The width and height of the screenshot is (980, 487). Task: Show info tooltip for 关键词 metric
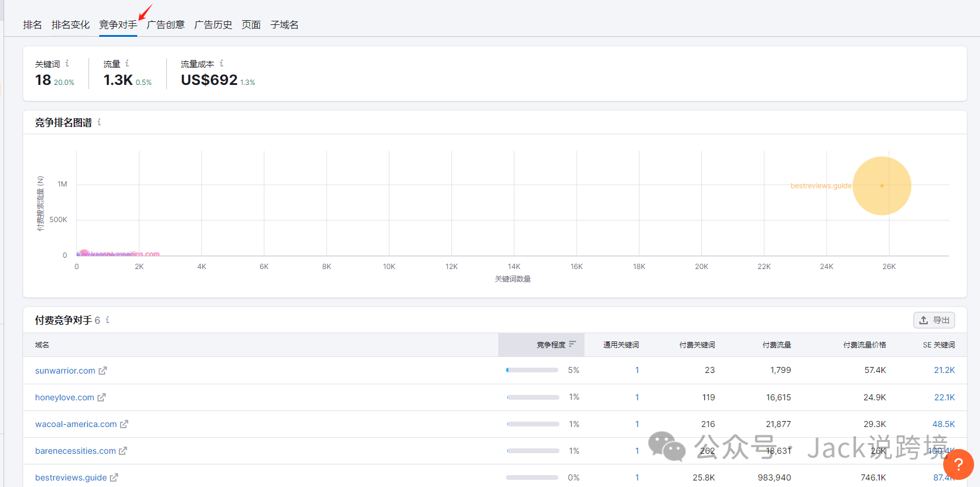(x=67, y=63)
